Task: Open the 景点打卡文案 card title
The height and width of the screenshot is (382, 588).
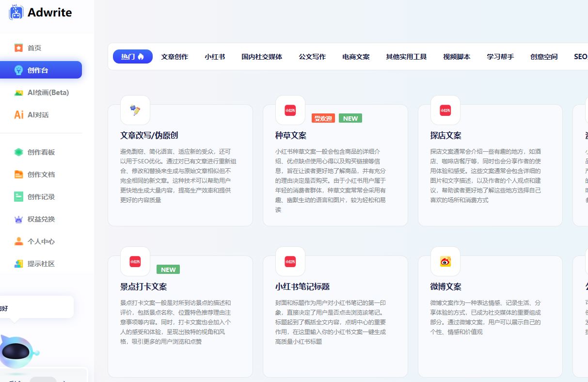Action: click(x=143, y=286)
